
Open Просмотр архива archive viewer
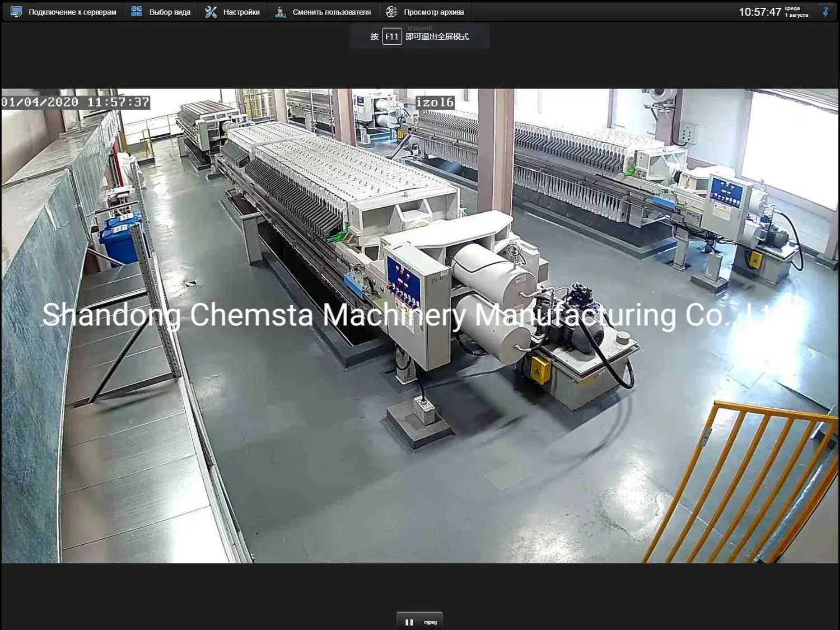click(425, 12)
